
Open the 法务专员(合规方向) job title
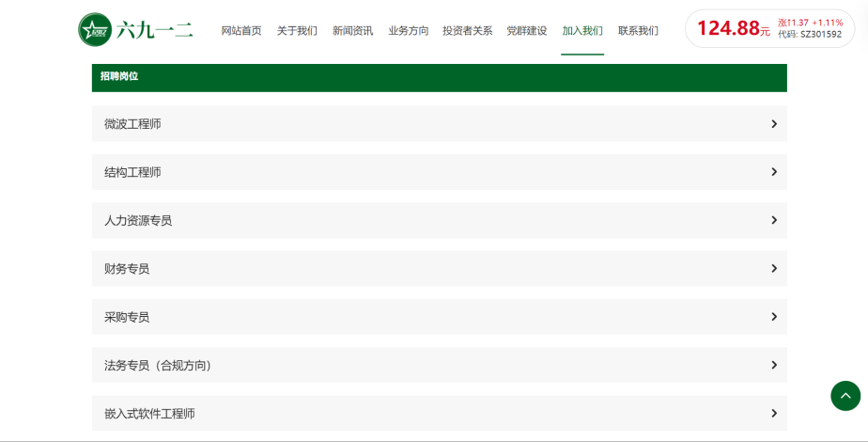[159, 365]
